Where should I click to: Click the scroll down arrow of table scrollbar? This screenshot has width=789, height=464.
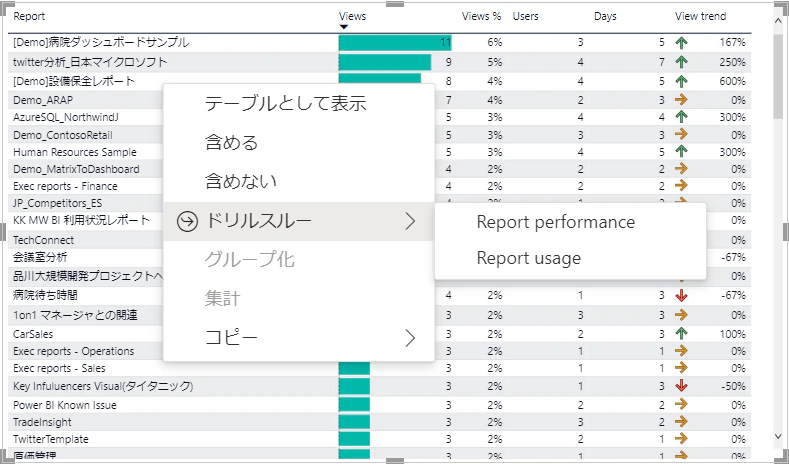pos(778,437)
